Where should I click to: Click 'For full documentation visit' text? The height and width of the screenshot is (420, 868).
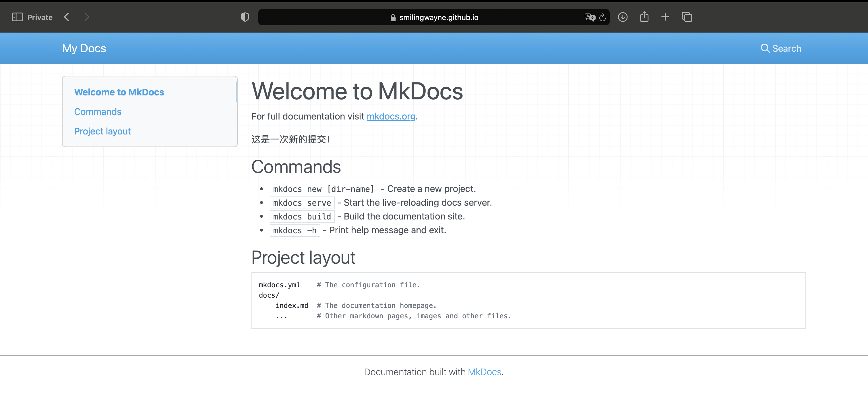[x=308, y=116]
